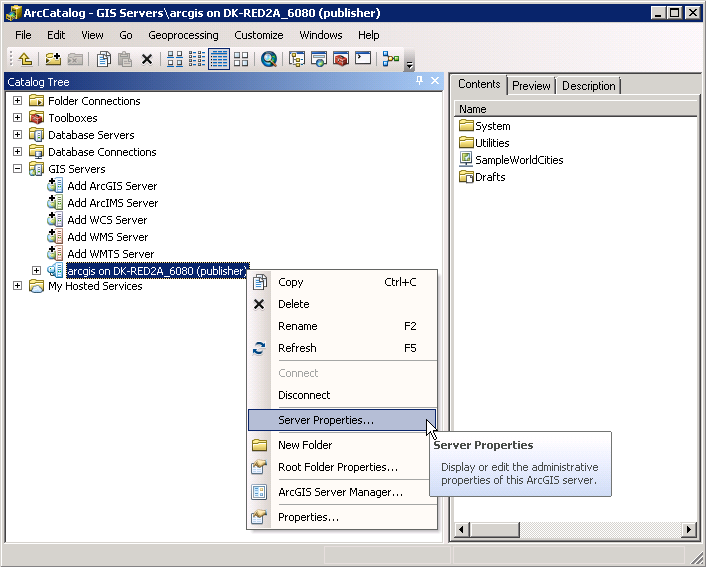Expand the Folder Connections node
The width and height of the screenshot is (706, 567).
pos(18,100)
